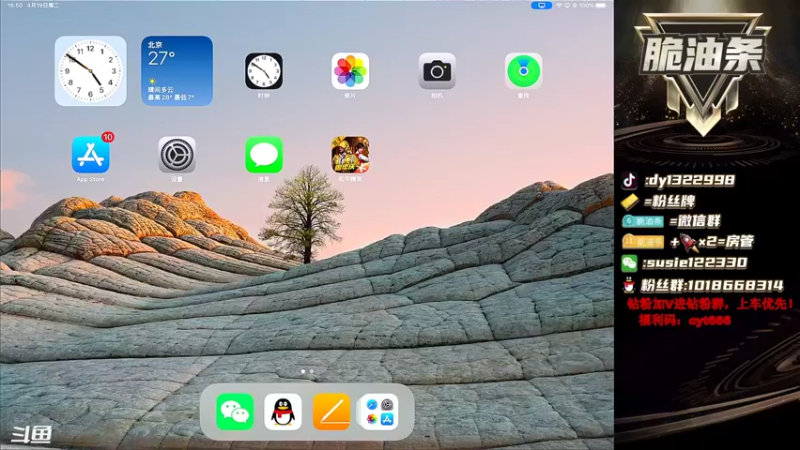Click the rocket gift icon
This screenshot has width=800, height=450.
(689, 242)
